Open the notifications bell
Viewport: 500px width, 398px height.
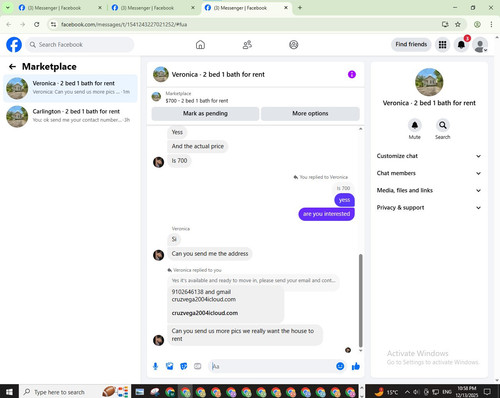[x=461, y=45]
